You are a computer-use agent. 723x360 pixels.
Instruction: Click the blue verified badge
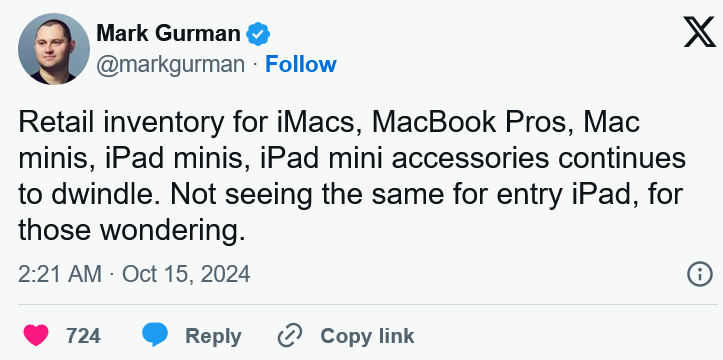coord(258,34)
